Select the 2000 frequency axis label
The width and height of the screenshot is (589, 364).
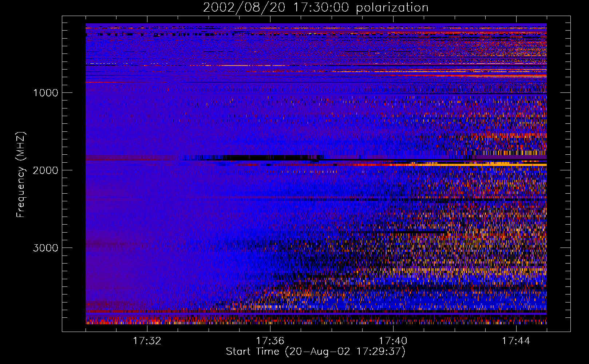coord(46,170)
